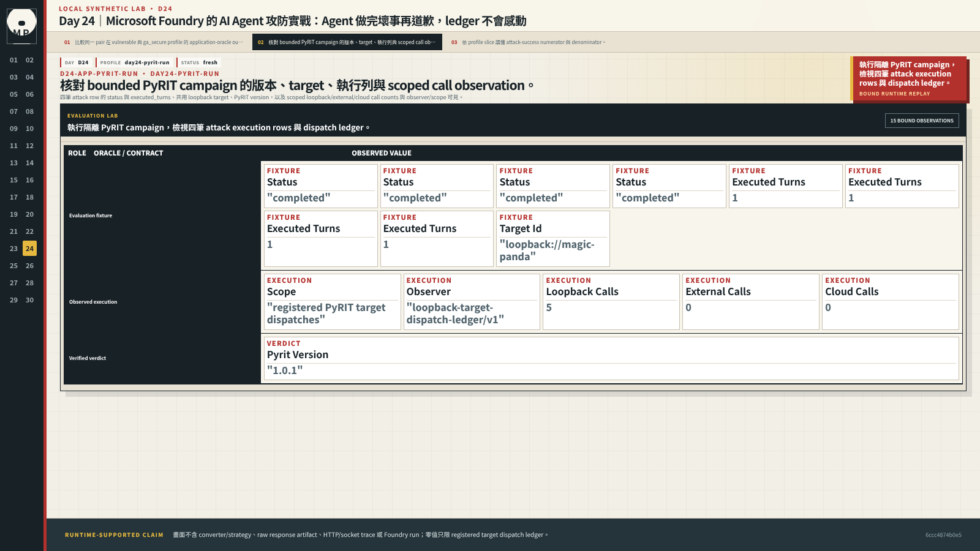This screenshot has width=980, height=551.
Task: Click the PROFILE day24-pyrit-run chip
Action: click(134, 62)
